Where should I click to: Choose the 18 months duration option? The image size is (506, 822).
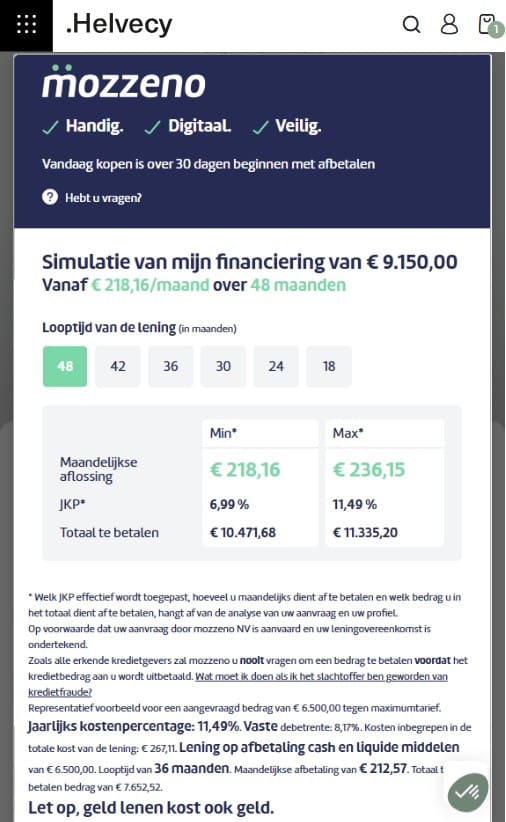pos(329,366)
